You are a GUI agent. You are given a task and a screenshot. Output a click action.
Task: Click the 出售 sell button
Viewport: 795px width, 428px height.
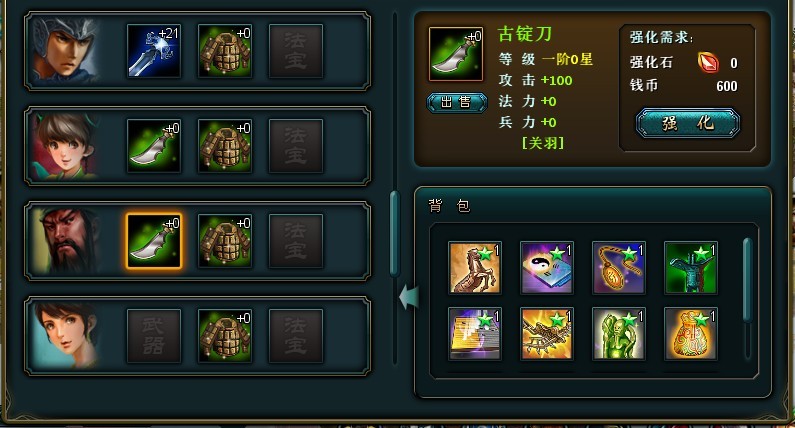(457, 102)
